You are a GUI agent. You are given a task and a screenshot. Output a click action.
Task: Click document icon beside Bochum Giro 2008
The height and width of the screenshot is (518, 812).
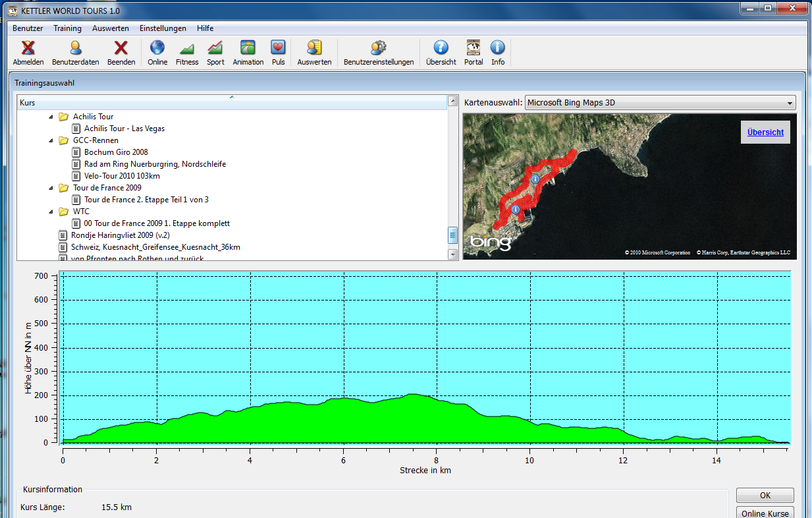pyautogui.click(x=76, y=152)
